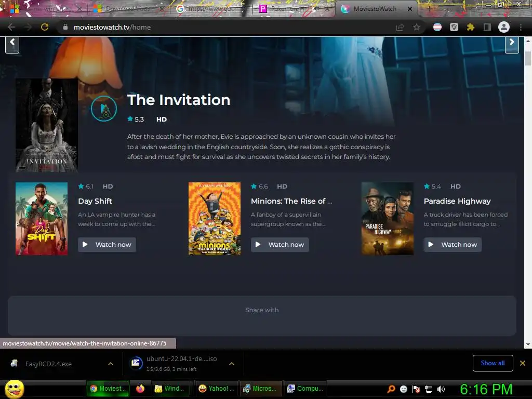
Task: Open Minions: The Rise of ... title
Action: (x=291, y=201)
